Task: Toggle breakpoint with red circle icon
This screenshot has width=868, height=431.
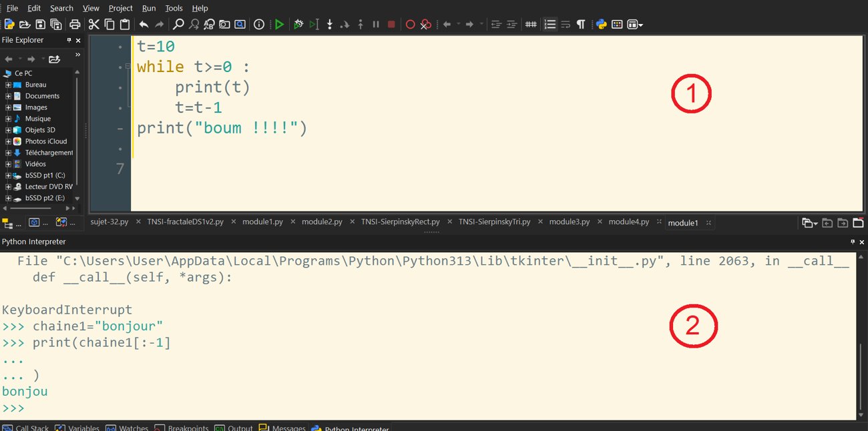Action: tap(410, 24)
